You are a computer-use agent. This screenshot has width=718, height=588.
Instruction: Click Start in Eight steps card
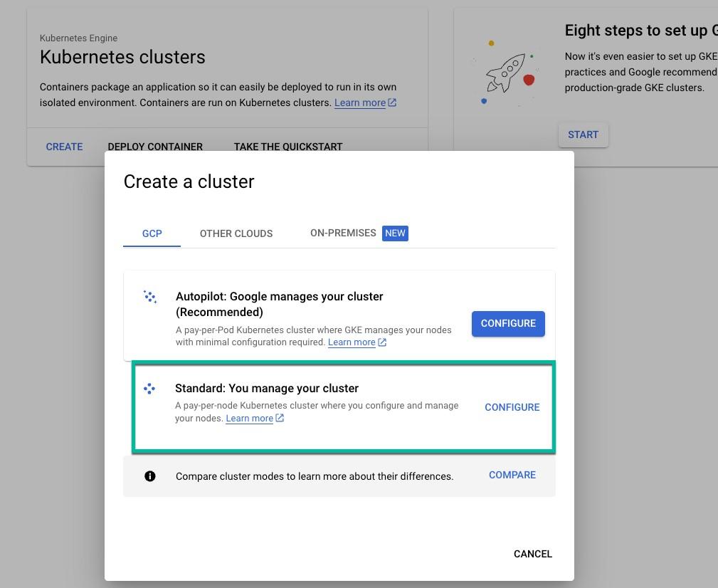(584, 135)
